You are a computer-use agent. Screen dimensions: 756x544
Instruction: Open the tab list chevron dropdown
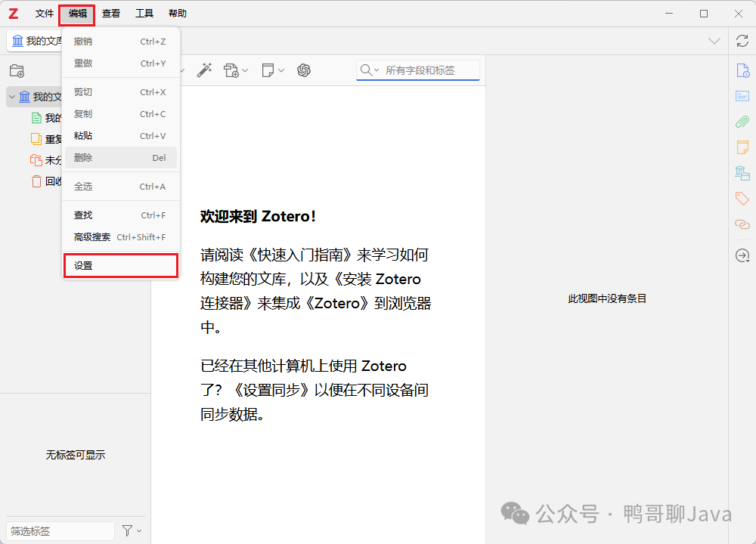tap(714, 41)
